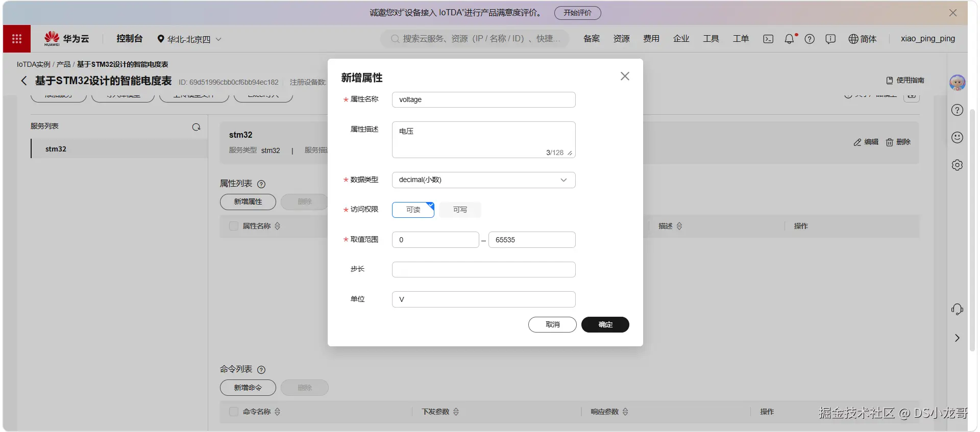Open the settings hexagon icon in sidebar

click(x=957, y=165)
